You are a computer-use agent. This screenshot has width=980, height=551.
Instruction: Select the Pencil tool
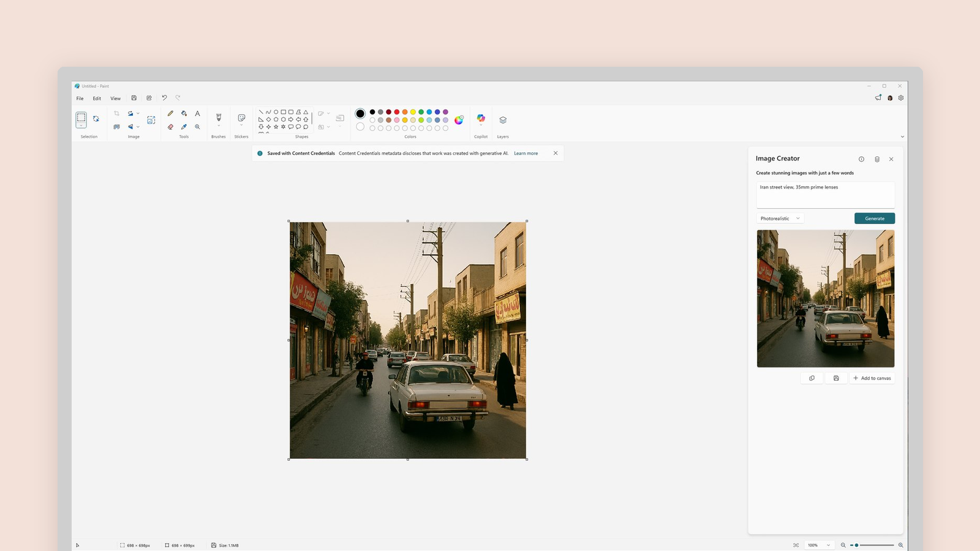pos(170,113)
